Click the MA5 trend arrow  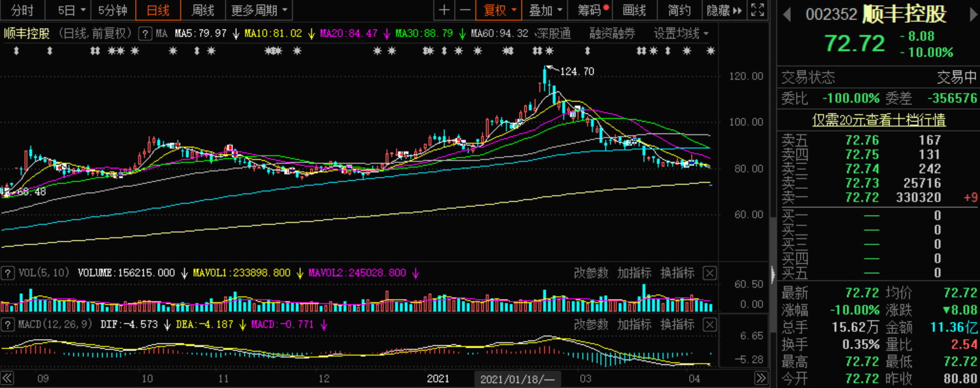click(x=236, y=34)
